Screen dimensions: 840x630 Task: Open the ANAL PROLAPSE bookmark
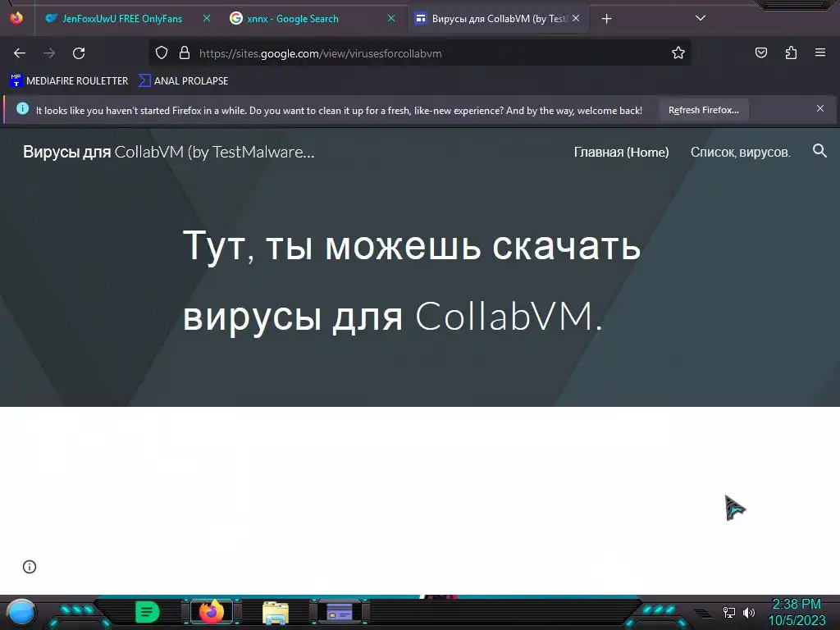pos(183,81)
